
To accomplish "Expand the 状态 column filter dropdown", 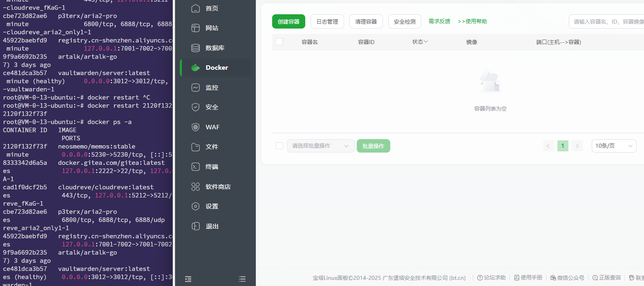I will [420, 42].
